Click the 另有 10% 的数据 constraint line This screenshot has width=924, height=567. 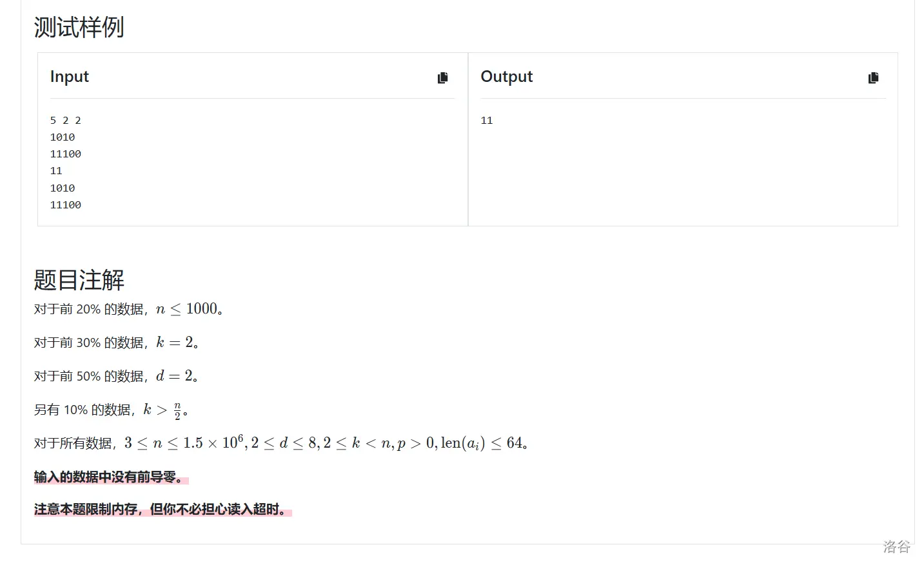pos(111,410)
